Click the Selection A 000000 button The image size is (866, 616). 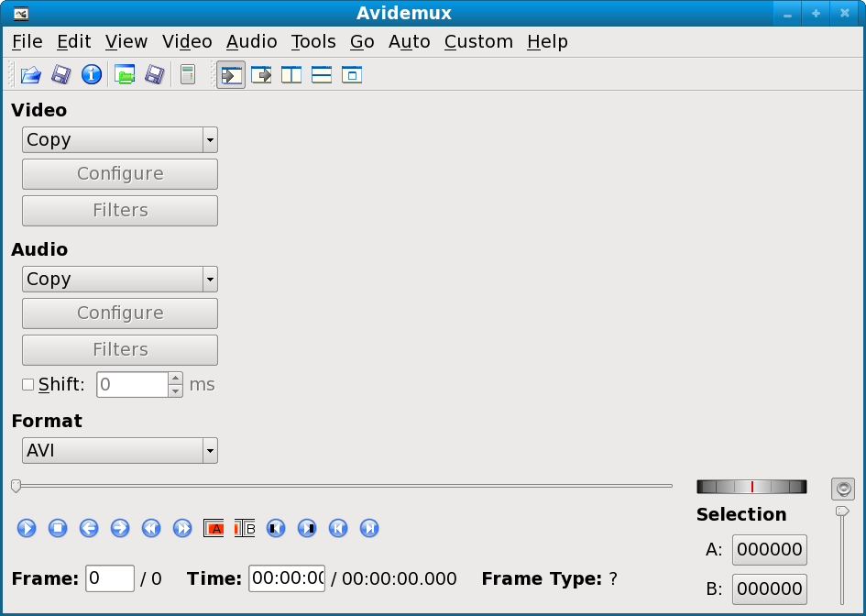pyautogui.click(x=769, y=550)
